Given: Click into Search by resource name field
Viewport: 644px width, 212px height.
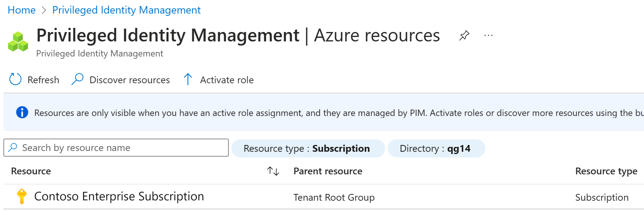Looking at the screenshot, I should point(120,148).
